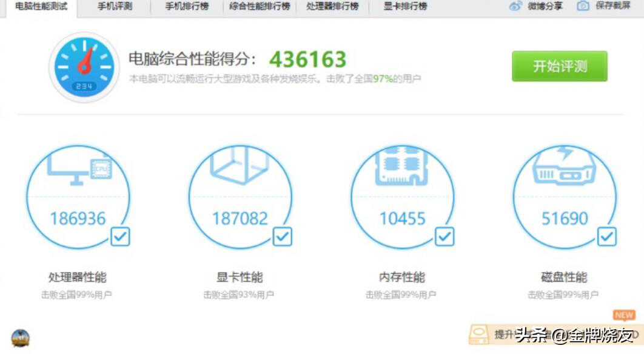Open the 手机排行榜 tab
Image resolution: width=644 pixels, height=354 pixels.
pos(187,7)
